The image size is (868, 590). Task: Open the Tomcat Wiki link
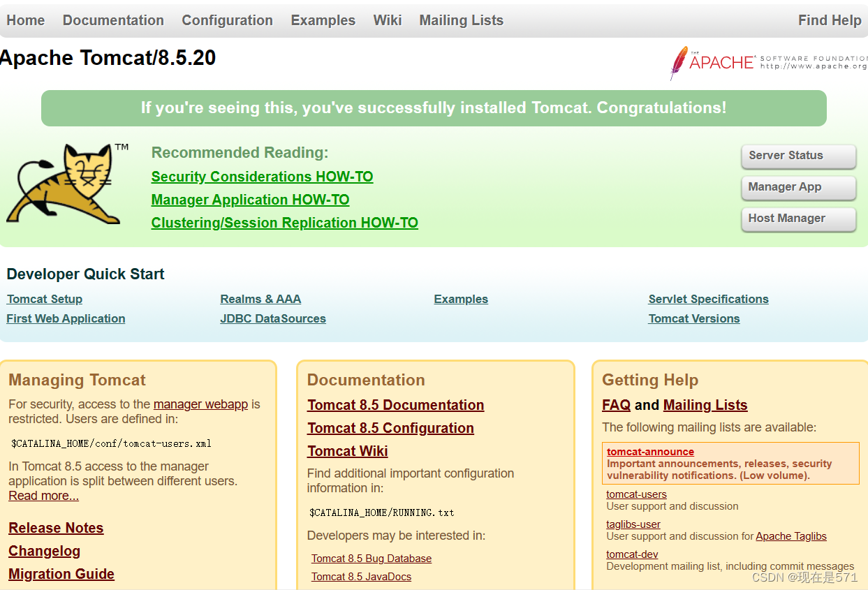(x=347, y=451)
